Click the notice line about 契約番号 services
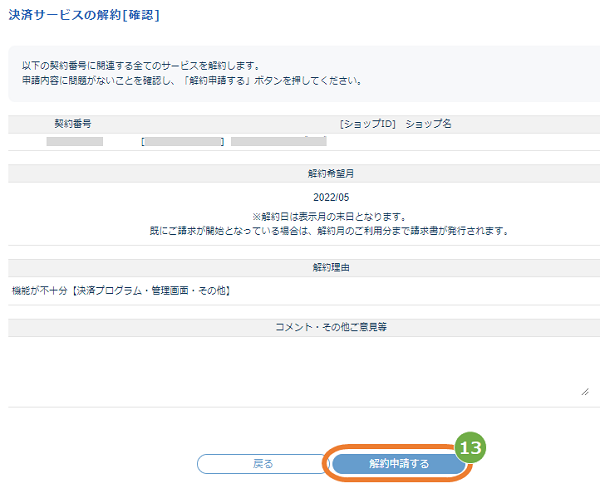Screen dimensions: 600x498 click(x=141, y=66)
